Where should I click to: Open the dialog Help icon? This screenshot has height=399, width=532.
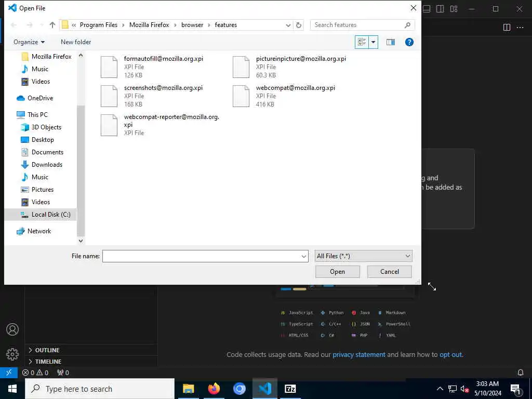point(409,42)
